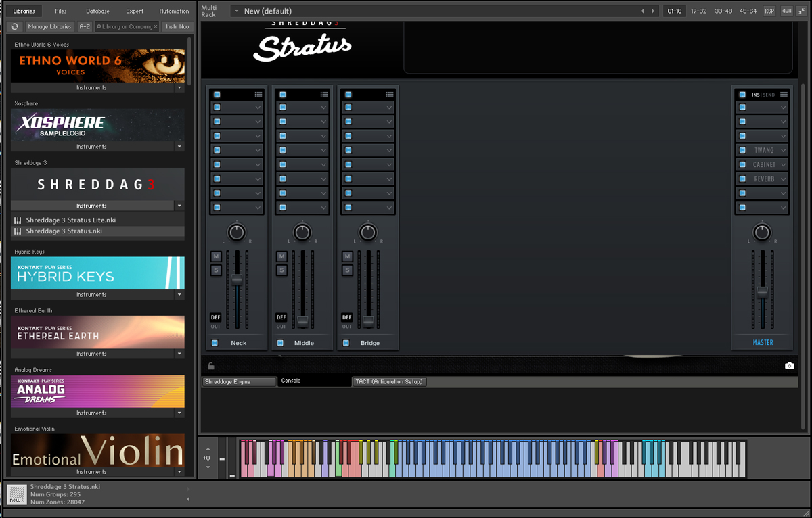This screenshot has width=812, height=518.
Task: Clear the library search with the X icon
Action: (155, 27)
